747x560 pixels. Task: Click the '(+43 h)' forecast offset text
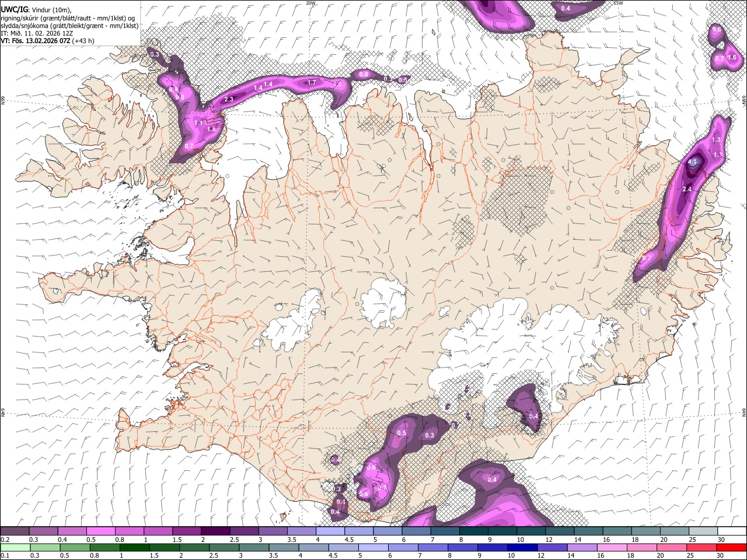(83, 41)
